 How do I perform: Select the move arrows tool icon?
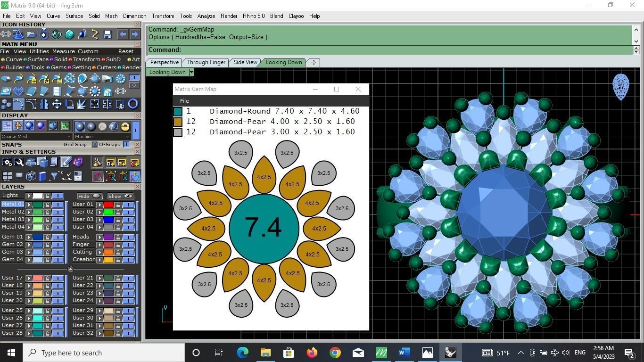57,104
